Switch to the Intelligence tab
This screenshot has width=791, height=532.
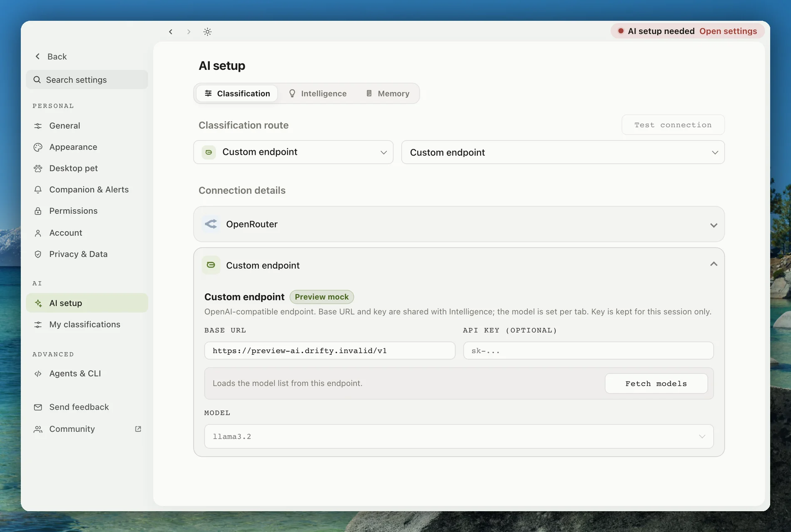318,93
